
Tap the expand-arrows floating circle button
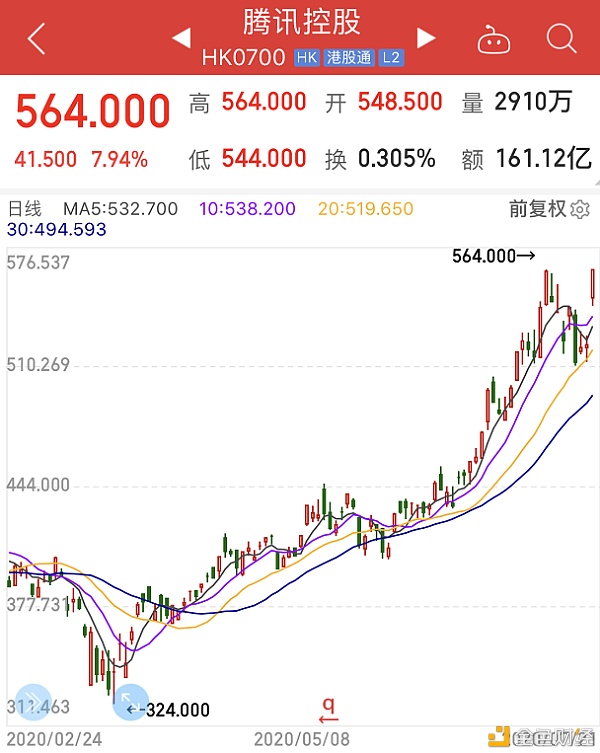tap(130, 702)
